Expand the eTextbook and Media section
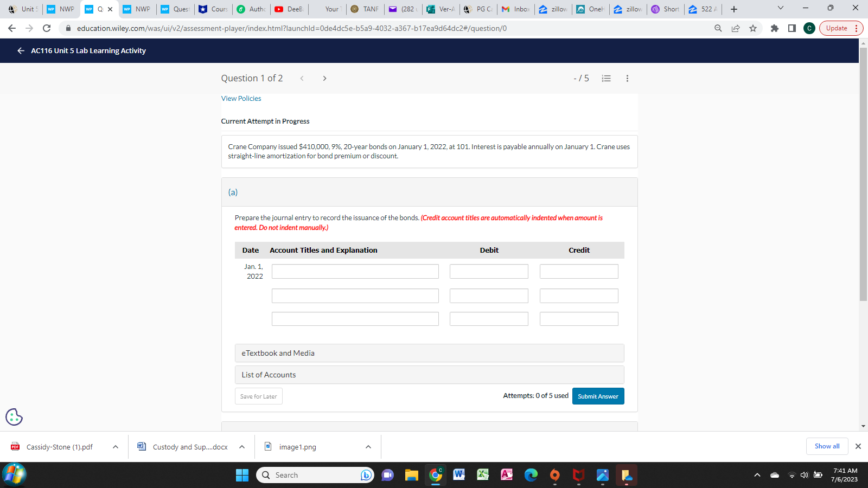 (x=429, y=353)
